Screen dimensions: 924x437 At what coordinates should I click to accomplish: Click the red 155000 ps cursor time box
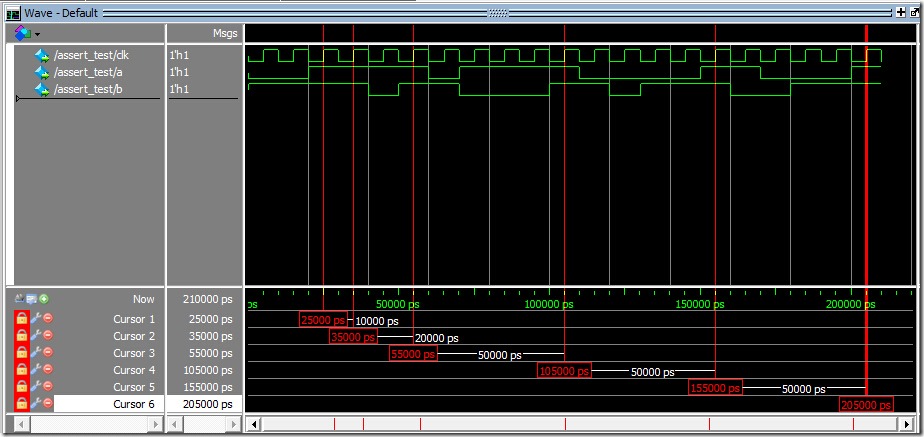(x=715, y=389)
